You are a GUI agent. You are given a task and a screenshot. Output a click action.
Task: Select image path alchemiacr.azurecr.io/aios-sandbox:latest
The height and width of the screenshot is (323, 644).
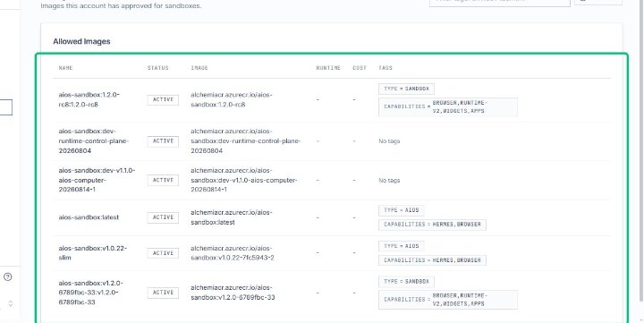tap(232, 217)
